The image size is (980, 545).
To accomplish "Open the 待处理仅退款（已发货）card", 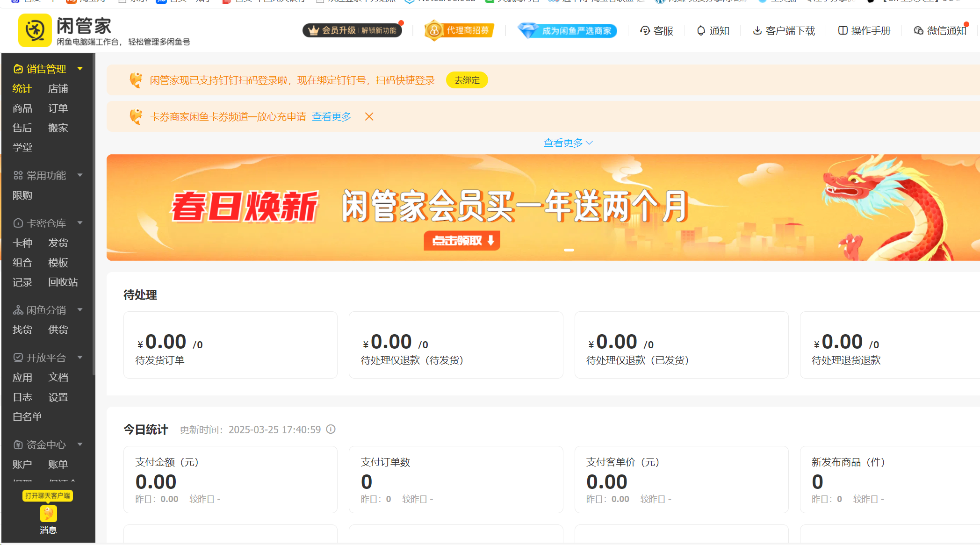I will pos(682,345).
